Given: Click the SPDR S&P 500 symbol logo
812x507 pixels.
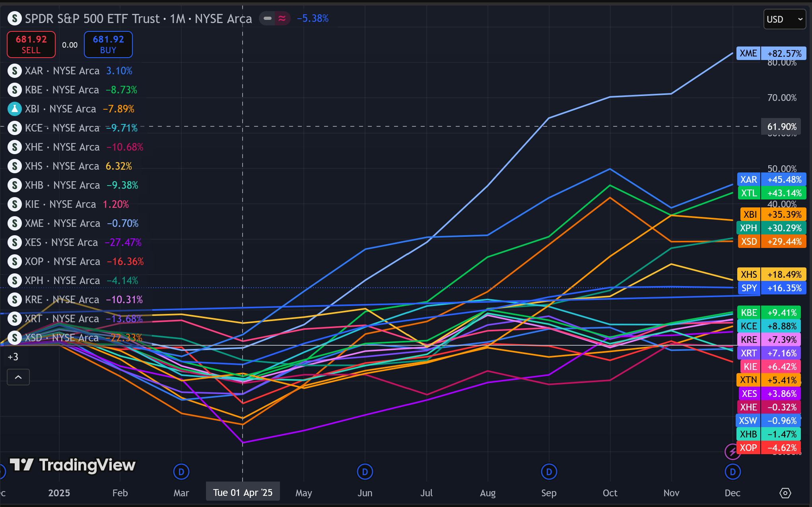Looking at the screenshot, I should [15, 18].
